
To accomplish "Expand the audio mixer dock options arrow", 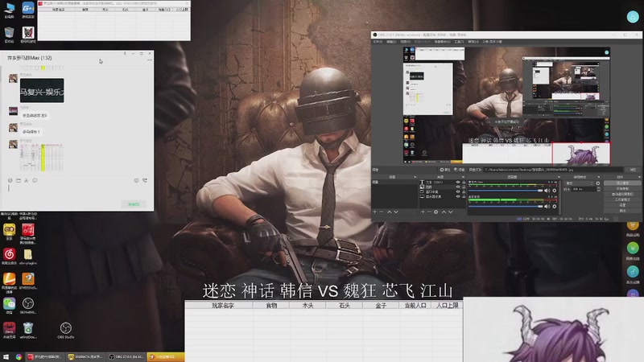I will [x=558, y=177].
